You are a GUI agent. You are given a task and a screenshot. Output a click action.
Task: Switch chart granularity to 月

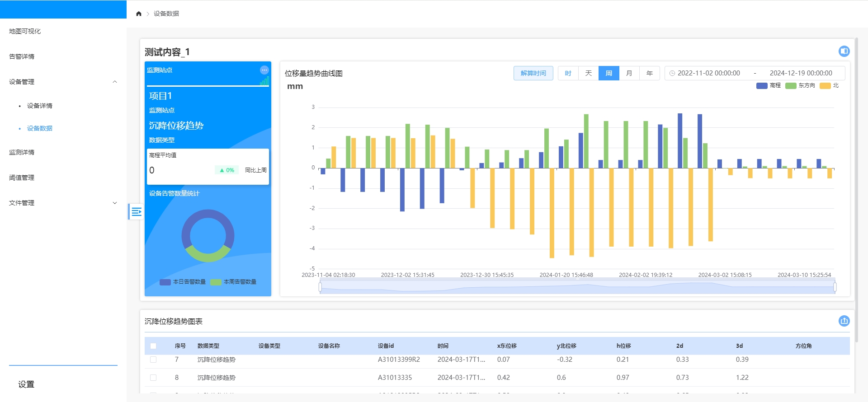tap(629, 73)
